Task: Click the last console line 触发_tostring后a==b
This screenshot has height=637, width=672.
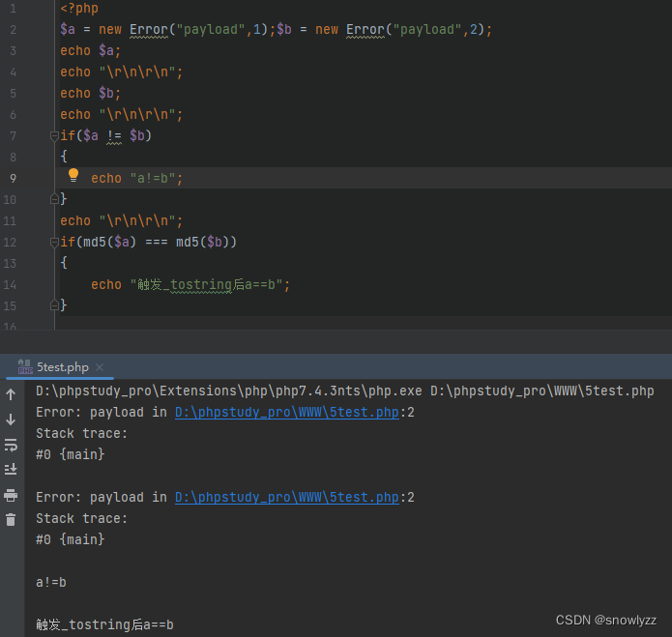Action: pyautogui.click(x=104, y=624)
